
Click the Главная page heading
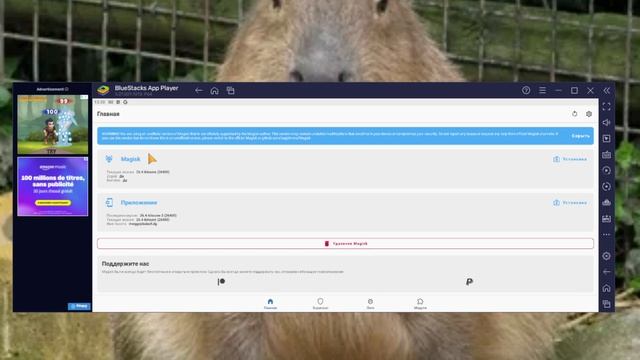coord(108,114)
